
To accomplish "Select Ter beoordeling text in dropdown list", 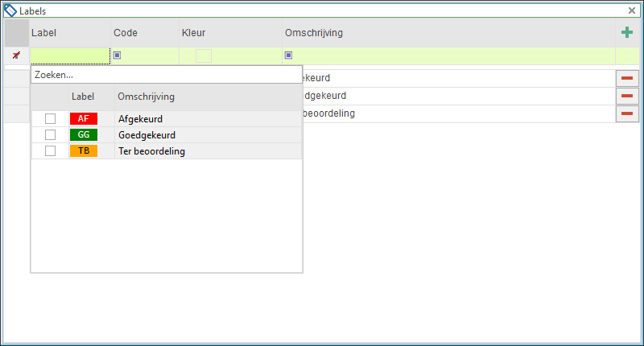I will click(x=151, y=151).
